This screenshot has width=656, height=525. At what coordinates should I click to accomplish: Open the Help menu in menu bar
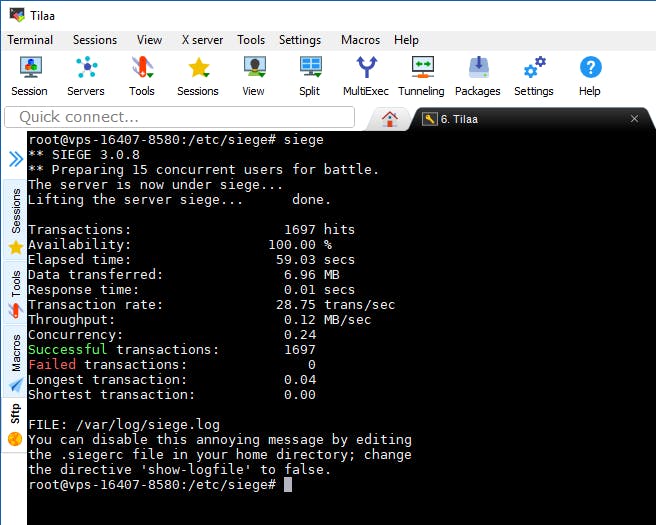coord(406,40)
